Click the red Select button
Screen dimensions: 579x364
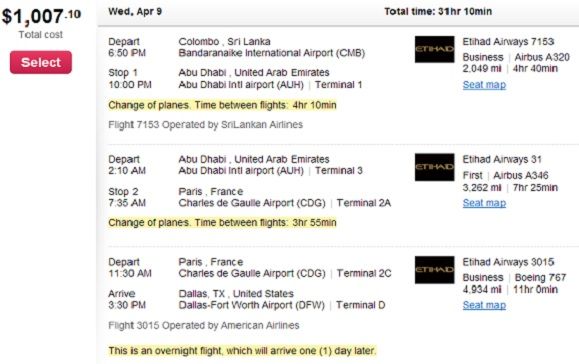tap(41, 62)
